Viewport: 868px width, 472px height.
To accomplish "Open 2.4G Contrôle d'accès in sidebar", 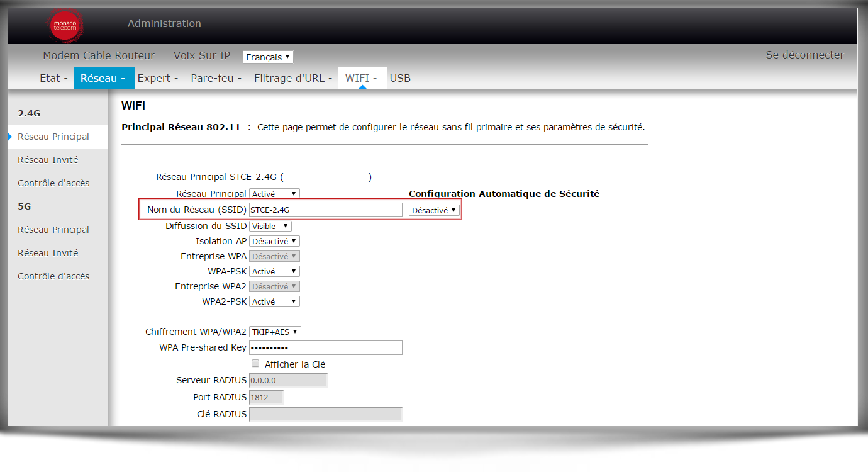I will tap(53, 183).
